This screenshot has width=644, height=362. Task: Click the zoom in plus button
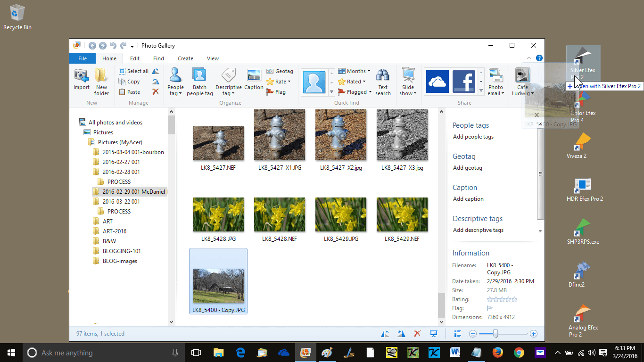pyautogui.click(x=534, y=334)
